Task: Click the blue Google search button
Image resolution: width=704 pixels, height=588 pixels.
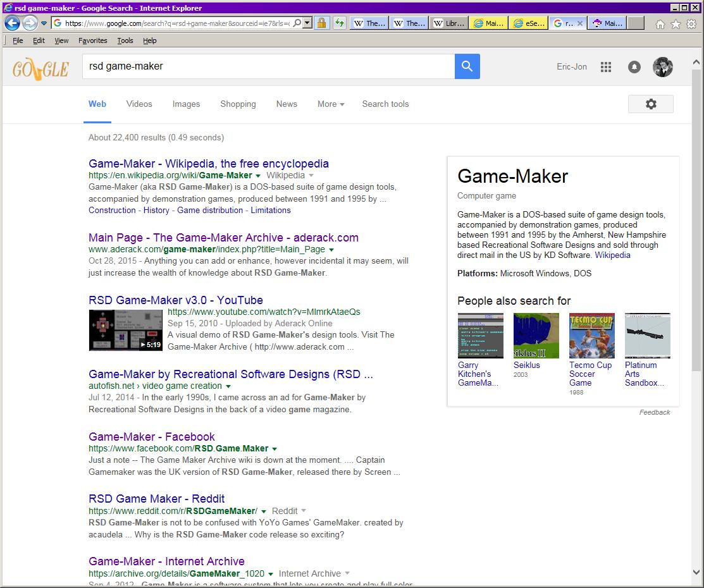Action: pos(467,66)
